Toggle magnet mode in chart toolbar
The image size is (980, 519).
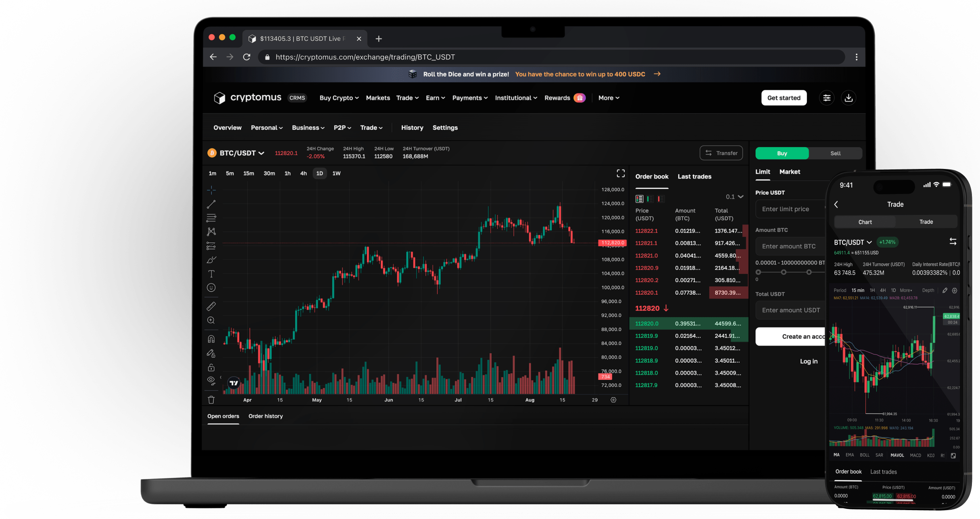[x=211, y=339]
